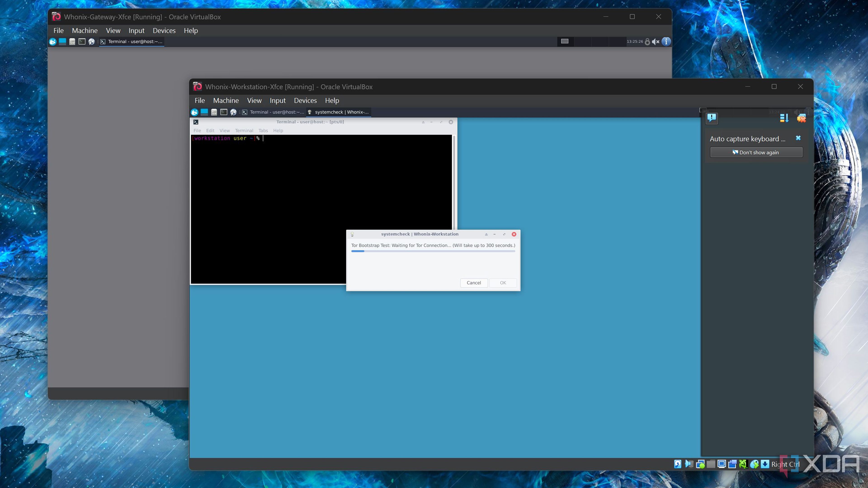Open web browser launcher in Workstation panel
Viewport: 868px width, 488px height.
coord(233,112)
